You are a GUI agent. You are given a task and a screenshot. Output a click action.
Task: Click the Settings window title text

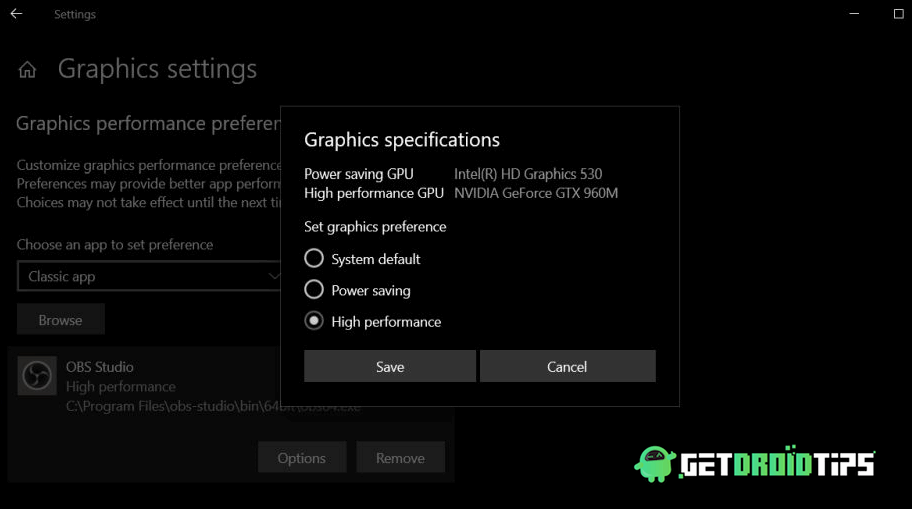pos(74,15)
